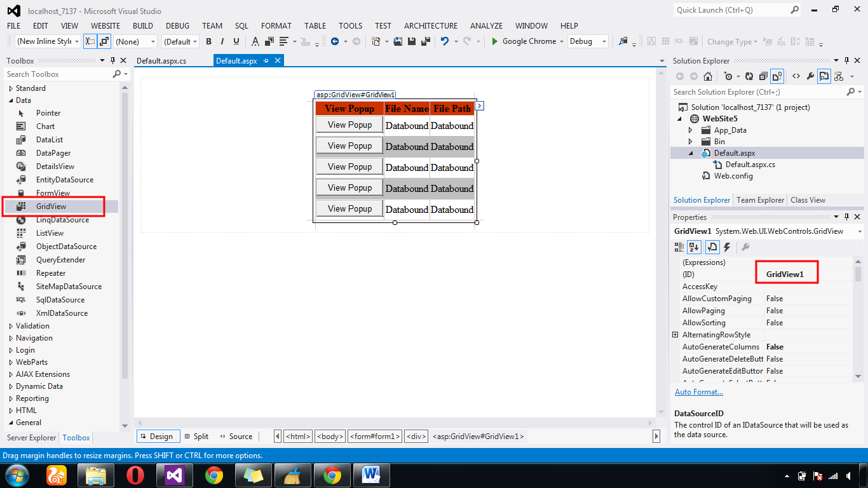Click the <body> breadcrumb tag
The image size is (868, 488).
[330, 437]
